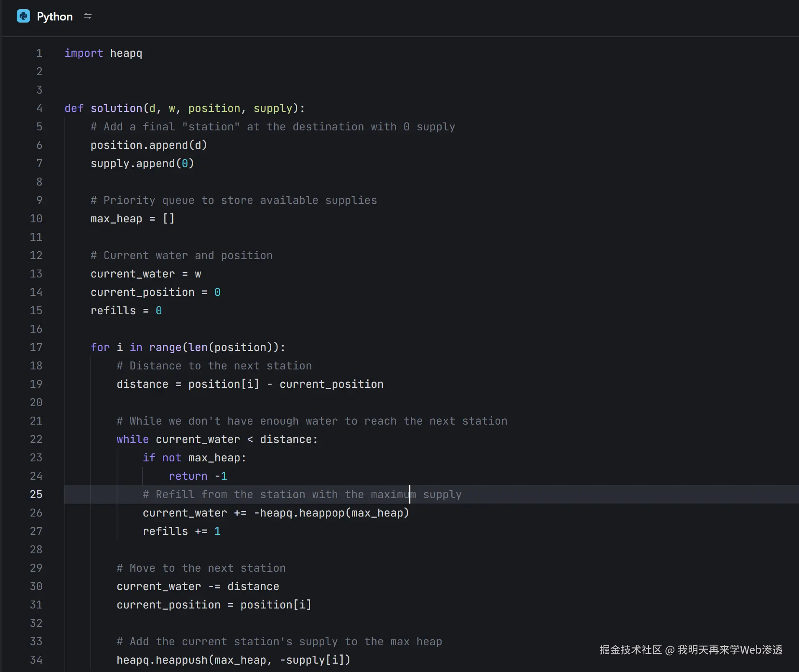Click the 'current_position = 0' line
The height and width of the screenshot is (672, 799).
(155, 292)
